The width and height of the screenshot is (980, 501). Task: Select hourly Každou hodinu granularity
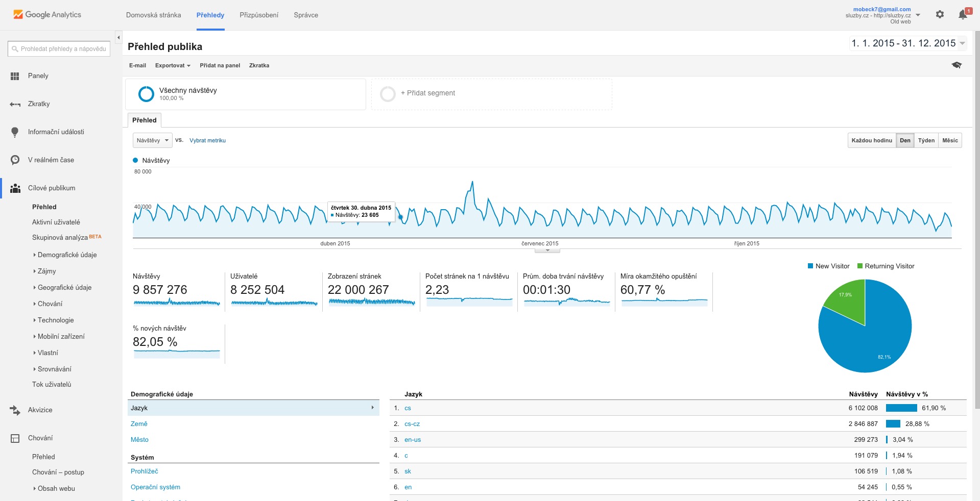point(872,140)
